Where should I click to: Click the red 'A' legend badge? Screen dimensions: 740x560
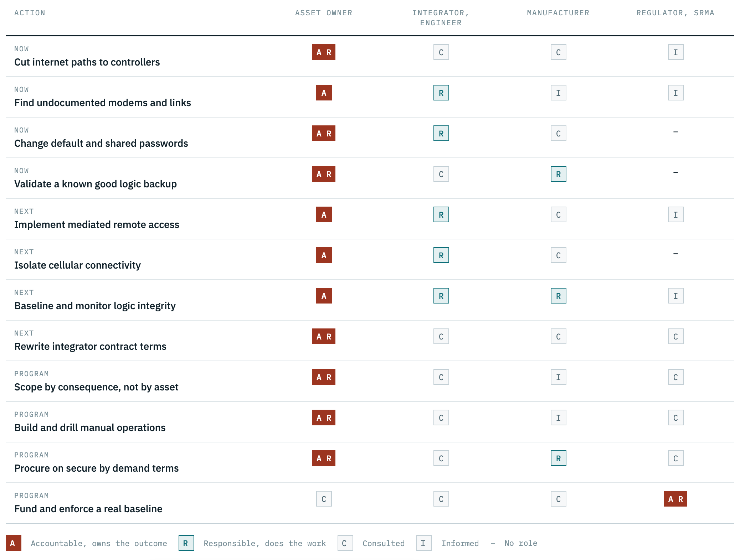point(13,543)
